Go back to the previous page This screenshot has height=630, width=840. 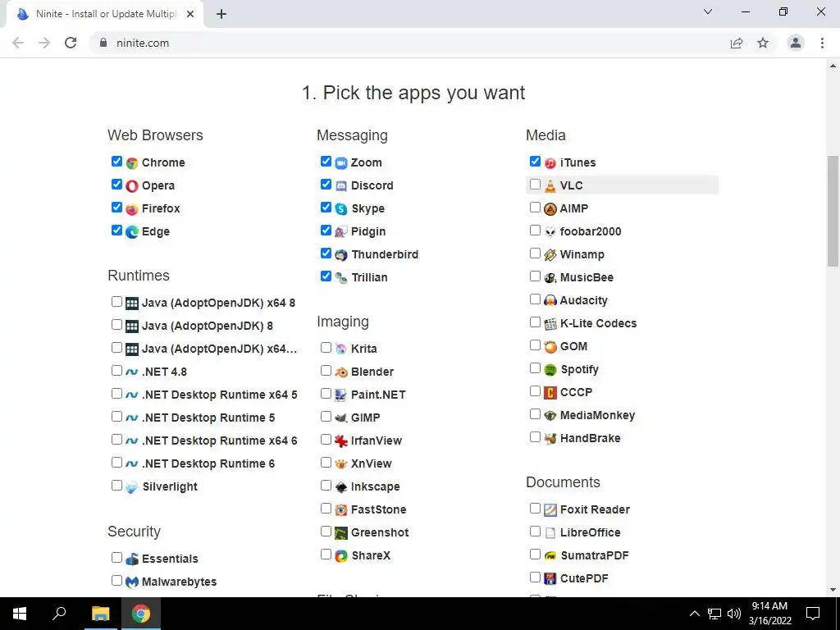coord(18,43)
